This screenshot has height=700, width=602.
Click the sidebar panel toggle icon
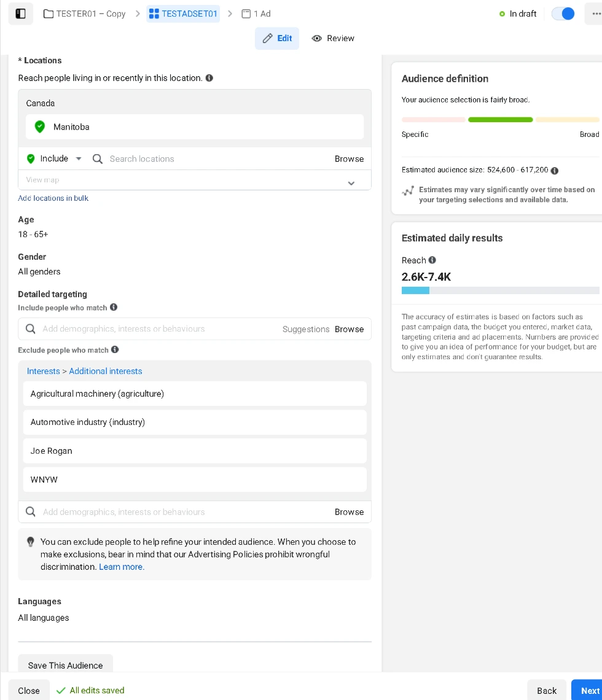pos(20,14)
